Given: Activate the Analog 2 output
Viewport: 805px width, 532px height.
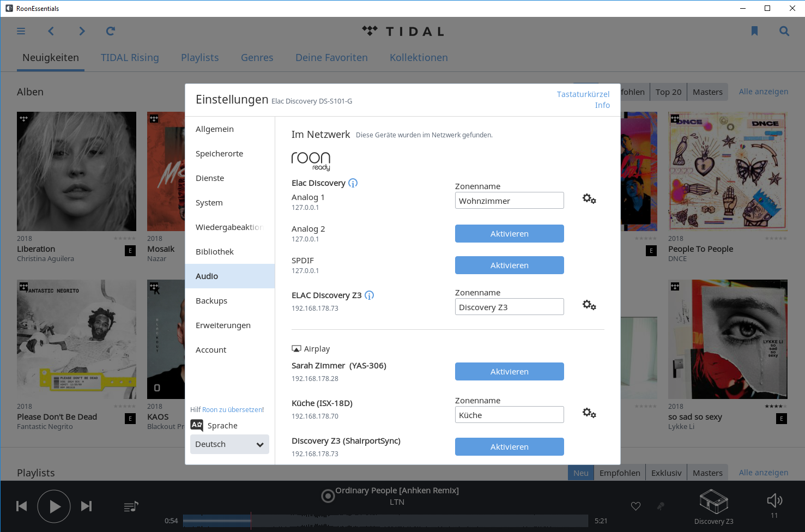Looking at the screenshot, I should pyautogui.click(x=510, y=234).
